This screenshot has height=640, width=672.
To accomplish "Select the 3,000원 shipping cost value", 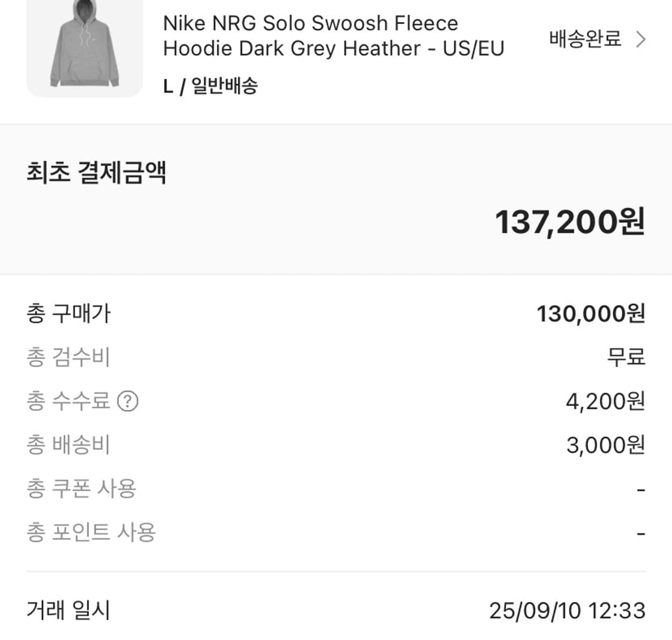I will coord(605,445).
